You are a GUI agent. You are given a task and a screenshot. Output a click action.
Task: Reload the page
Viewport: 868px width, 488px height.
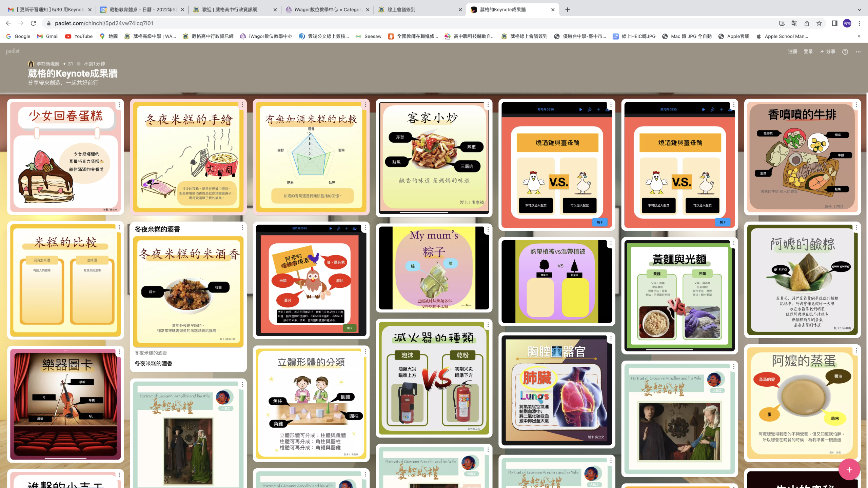coord(33,23)
